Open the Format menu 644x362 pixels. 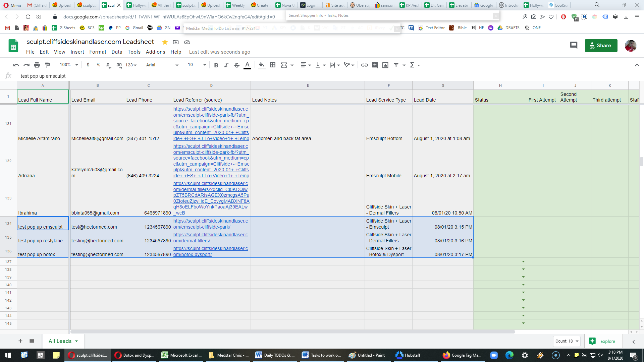[x=98, y=52]
